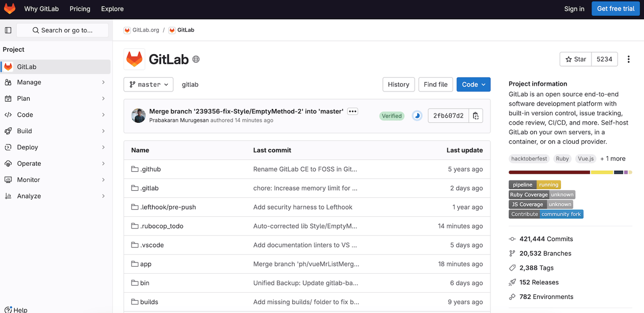Toggle the sidebar collapse control
The image size is (644, 313).
(x=8, y=30)
